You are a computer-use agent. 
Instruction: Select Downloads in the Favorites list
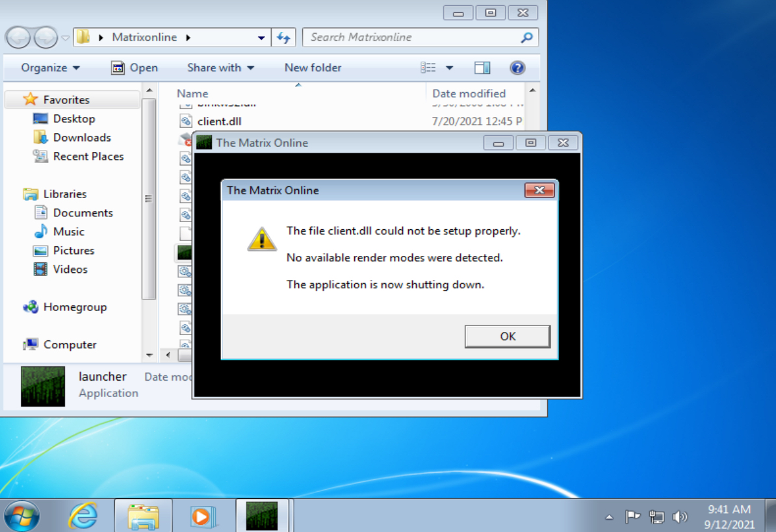[x=82, y=138]
